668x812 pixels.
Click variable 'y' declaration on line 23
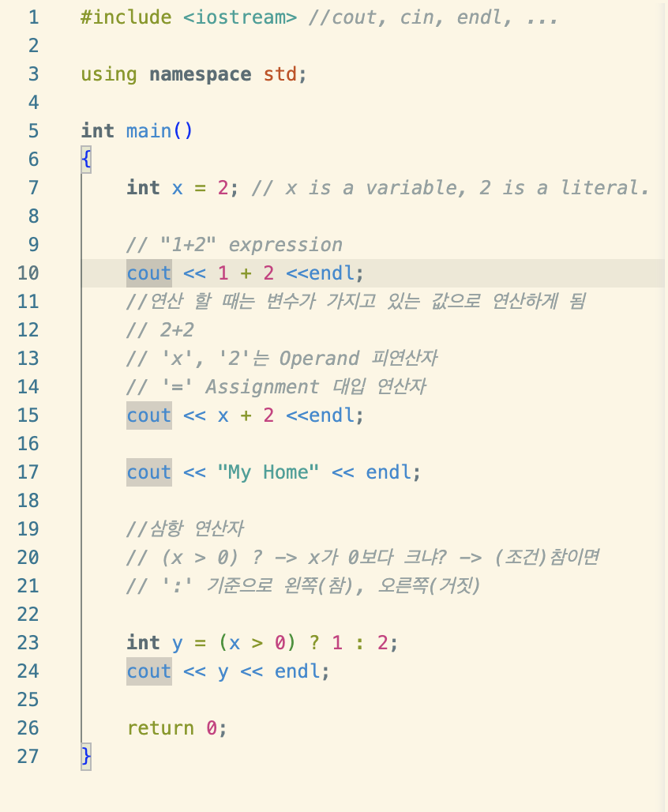(177, 643)
